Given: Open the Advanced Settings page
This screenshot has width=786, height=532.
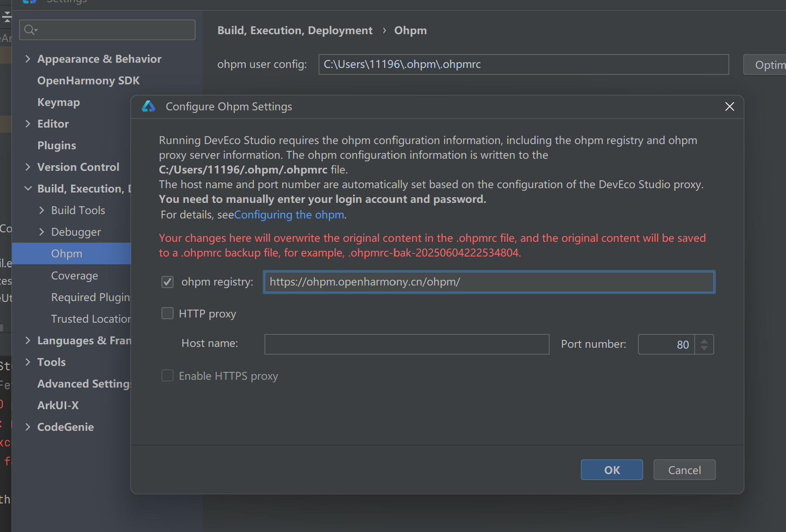Looking at the screenshot, I should click(x=84, y=384).
